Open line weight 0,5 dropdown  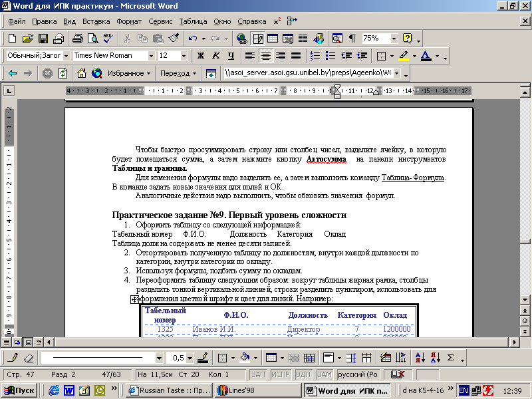(190, 358)
